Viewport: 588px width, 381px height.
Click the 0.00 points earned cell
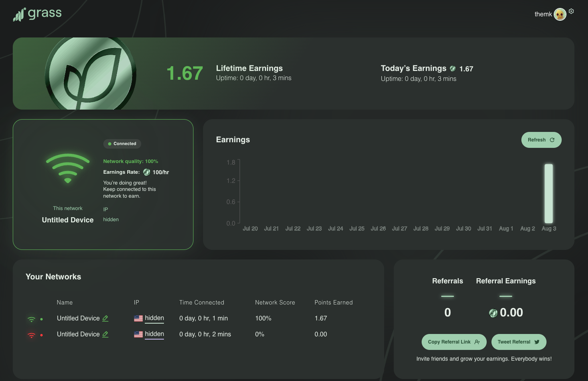coord(321,334)
